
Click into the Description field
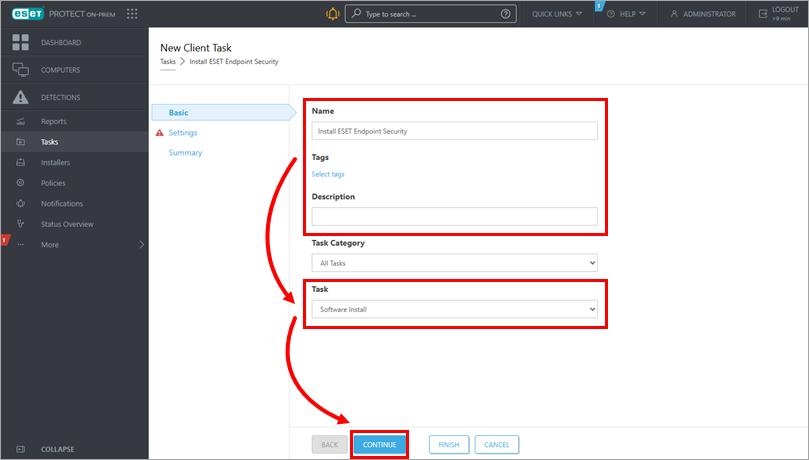pyautogui.click(x=454, y=216)
